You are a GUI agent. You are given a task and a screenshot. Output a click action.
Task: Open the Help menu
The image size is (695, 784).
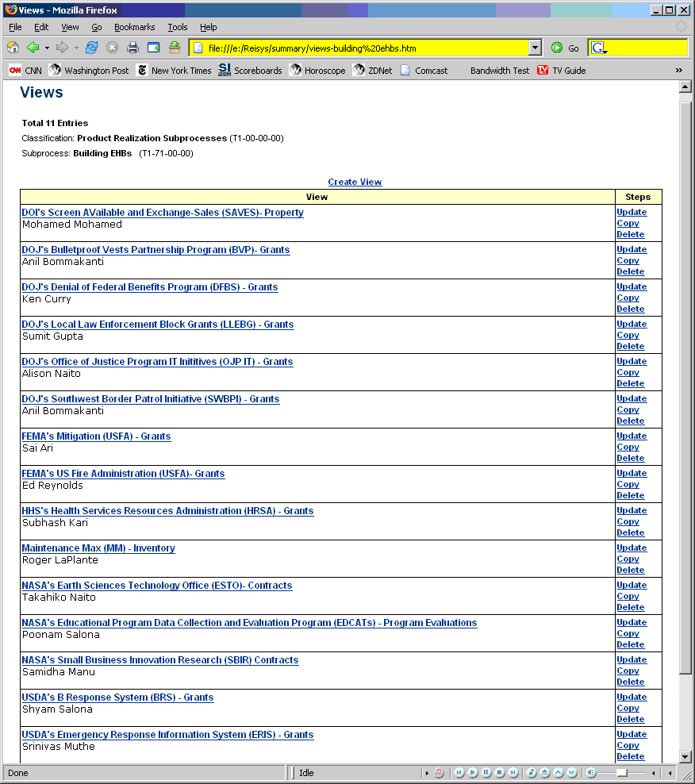(x=209, y=27)
